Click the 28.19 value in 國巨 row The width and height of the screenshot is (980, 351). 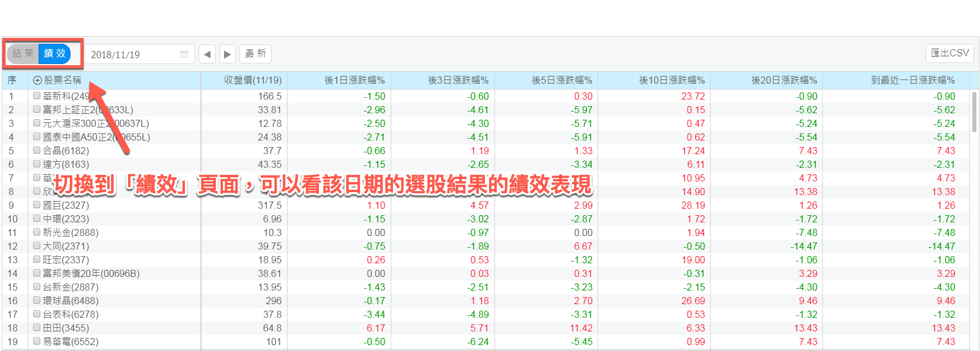coord(693,205)
